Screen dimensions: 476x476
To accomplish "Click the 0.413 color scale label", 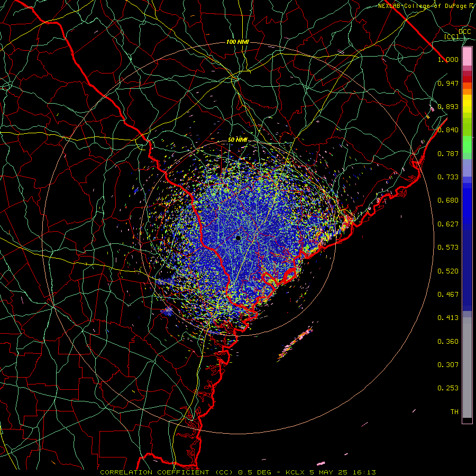I will coord(448,318).
